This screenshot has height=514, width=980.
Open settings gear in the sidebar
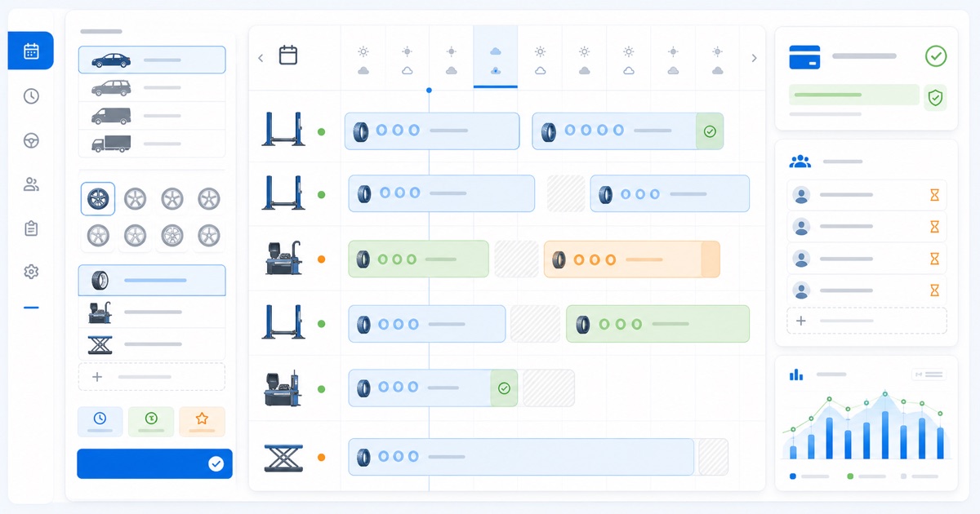(31, 272)
